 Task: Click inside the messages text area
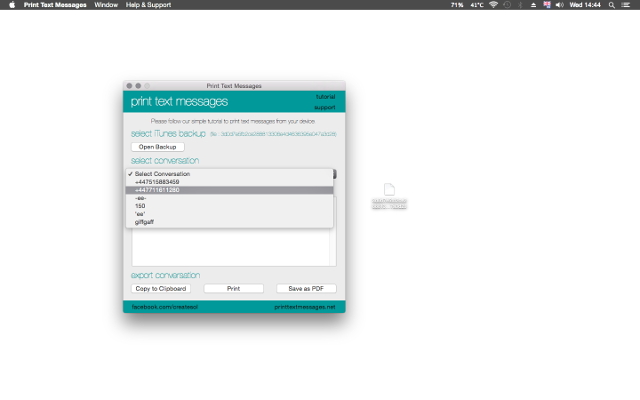[x=231, y=247]
